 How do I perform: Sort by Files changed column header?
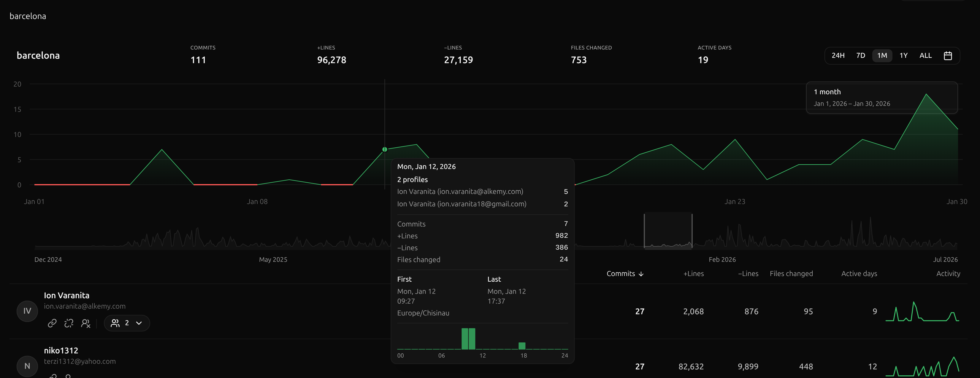pos(791,274)
